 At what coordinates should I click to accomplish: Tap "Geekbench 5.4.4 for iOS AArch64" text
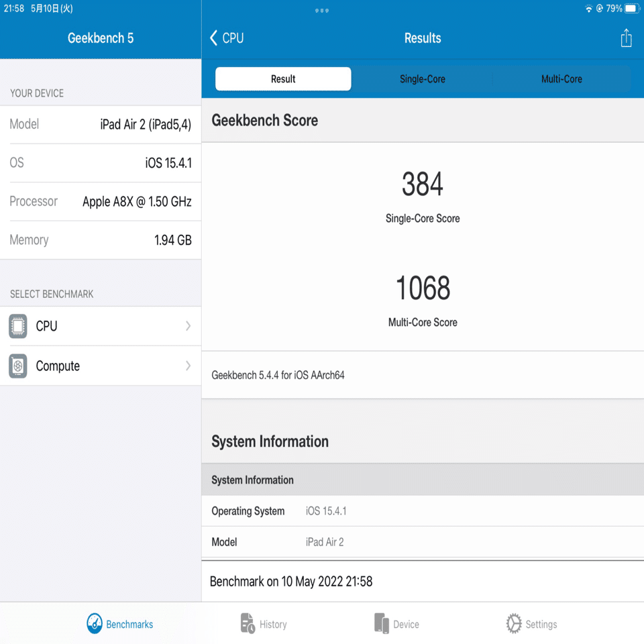[278, 375]
